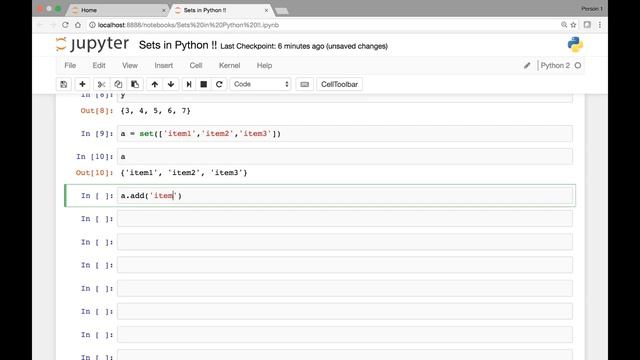Click the pencil edit mode indicator
Viewport: 640px width, 360px height.
click(527, 65)
